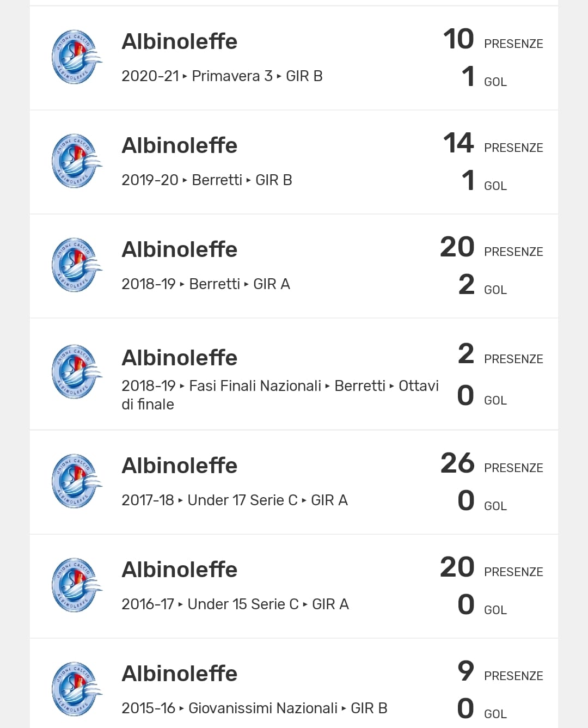Click the Albinoleffe title above 2019-20 Berretti

179,145
